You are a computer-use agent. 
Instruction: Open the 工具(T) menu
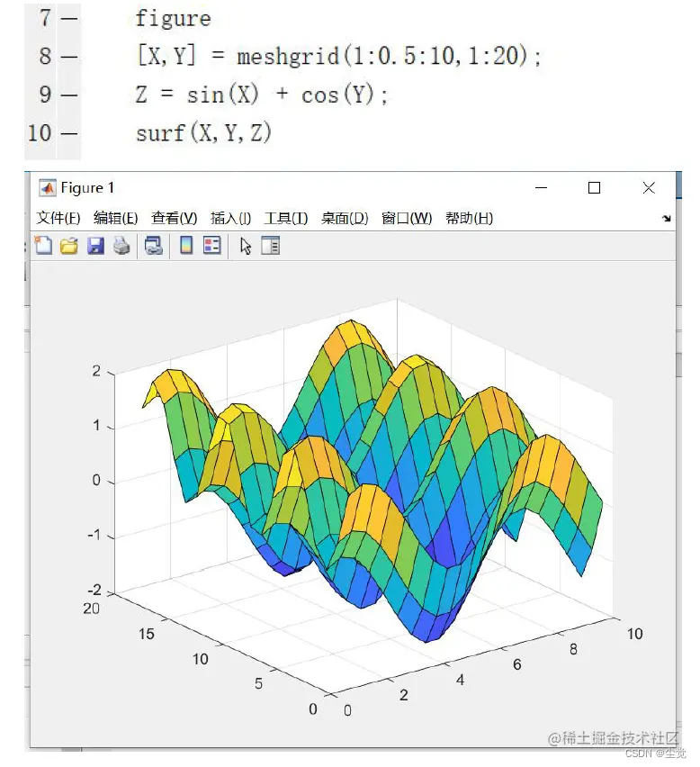[286, 218]
